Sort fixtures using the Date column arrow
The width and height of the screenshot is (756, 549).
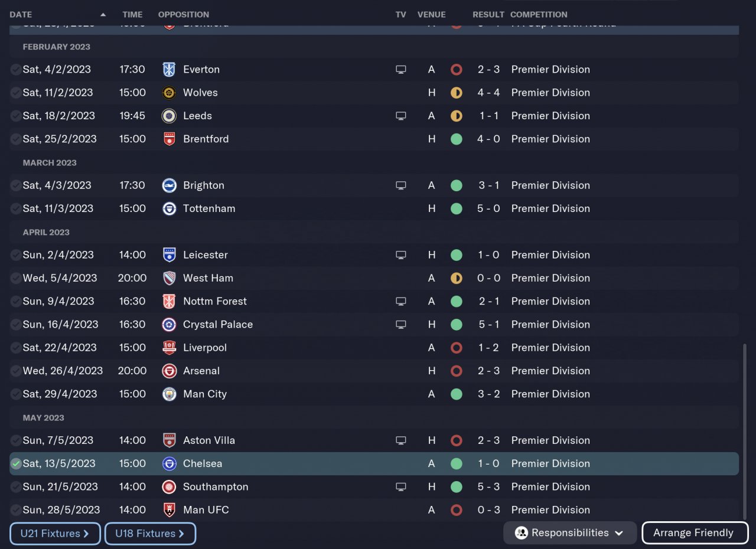(103, 14)
